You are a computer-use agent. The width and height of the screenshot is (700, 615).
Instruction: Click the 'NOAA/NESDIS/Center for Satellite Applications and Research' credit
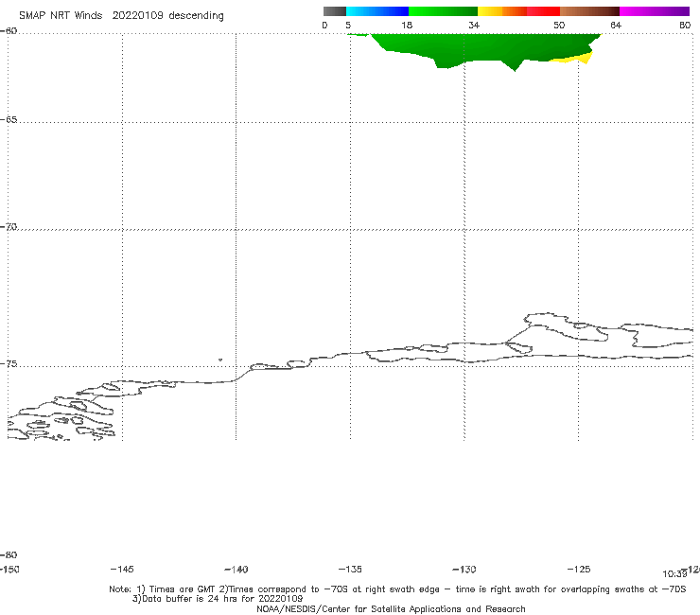coord(391,608)
